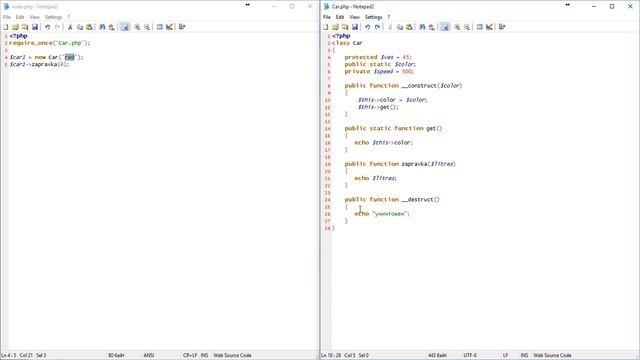Open View menu in index.php window
This screenshot has height=360, width=640.
[35, 17]
